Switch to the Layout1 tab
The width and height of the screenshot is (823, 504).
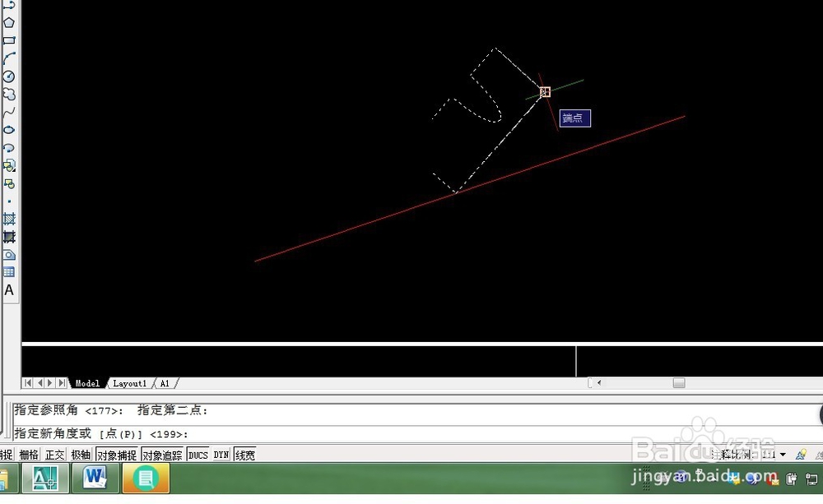(130, 383)
